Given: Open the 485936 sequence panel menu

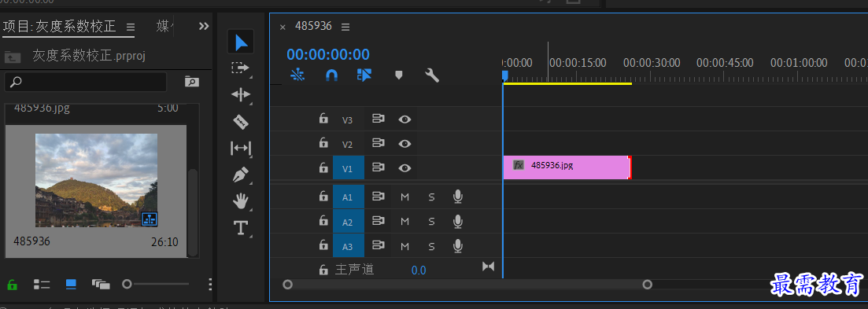Looking at the screenshot, I should click(x=345, y=27).
